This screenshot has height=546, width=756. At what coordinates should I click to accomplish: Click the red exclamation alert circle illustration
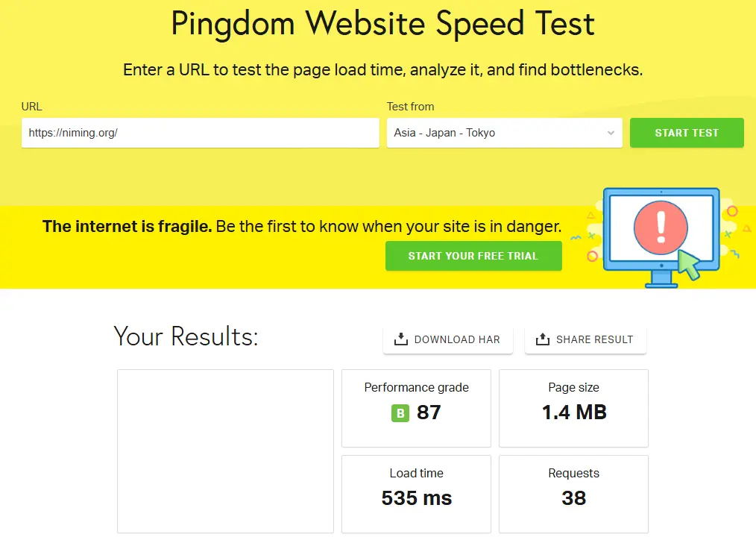661,228
